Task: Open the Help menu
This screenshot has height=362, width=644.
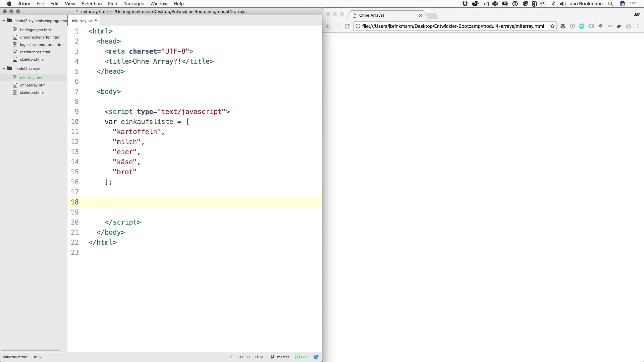Action: point(178,4)
